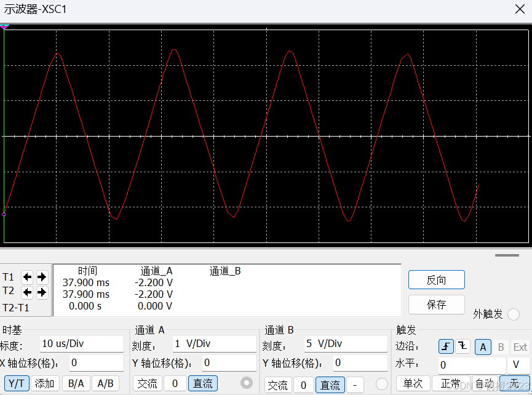Screen dimensions: 532x395
Task: Select falling edge trigger icon
Action: click(x=463, y=346)
